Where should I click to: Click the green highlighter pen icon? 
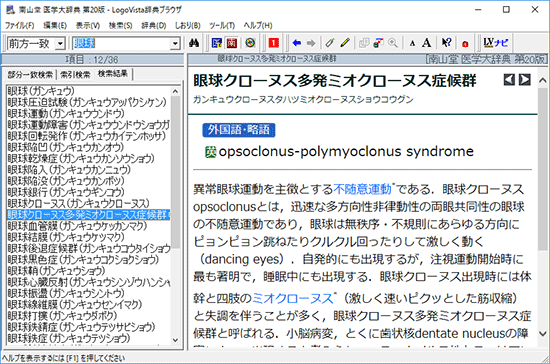tap(330, 43)
